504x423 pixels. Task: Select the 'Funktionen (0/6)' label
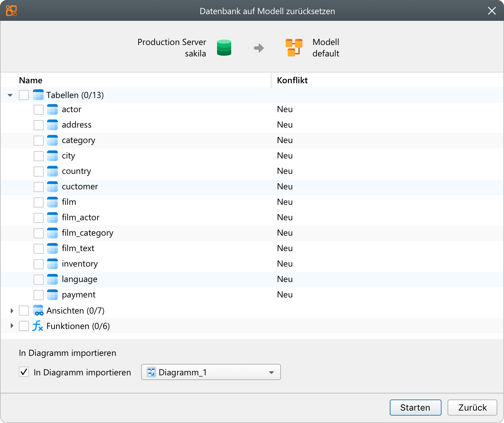pyautogui.click(x=78, y=326)
